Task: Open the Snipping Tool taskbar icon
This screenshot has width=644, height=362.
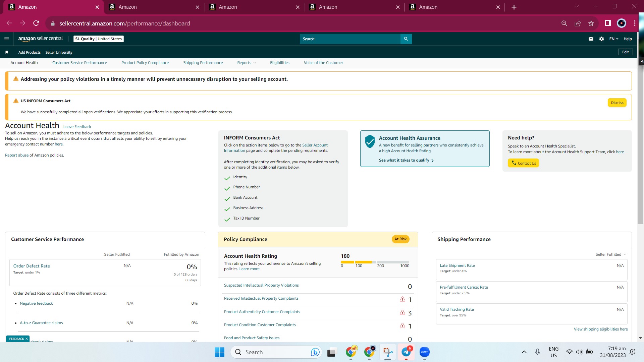Action: click(388, 352)
